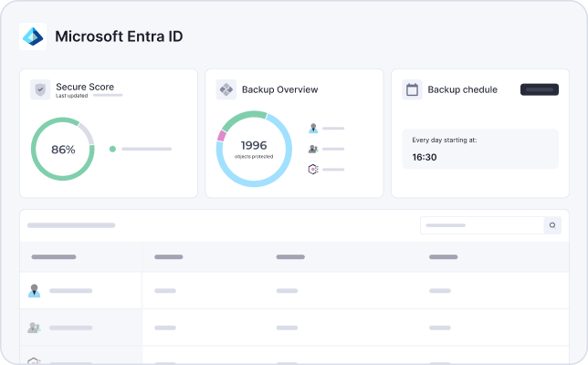Viewport: 588px width, 365px height.
Task: Select the group icon in Backup Overview legend
Action: (313, 149)
